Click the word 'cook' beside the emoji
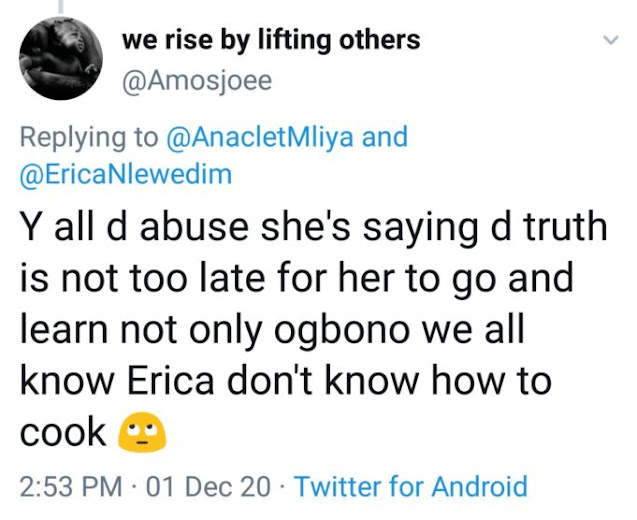The image size is (637, 520). pos(63,433)
